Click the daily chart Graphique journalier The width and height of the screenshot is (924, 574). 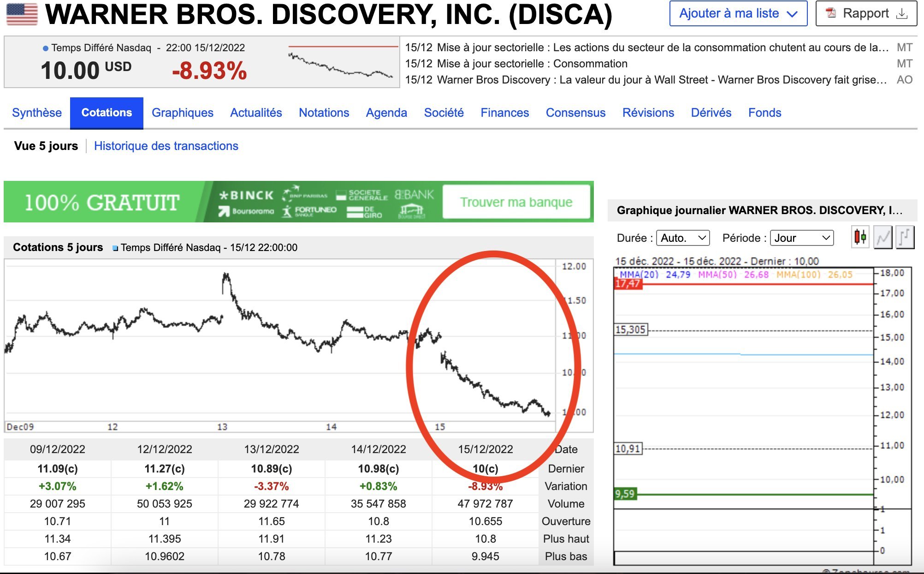point(763,415)
